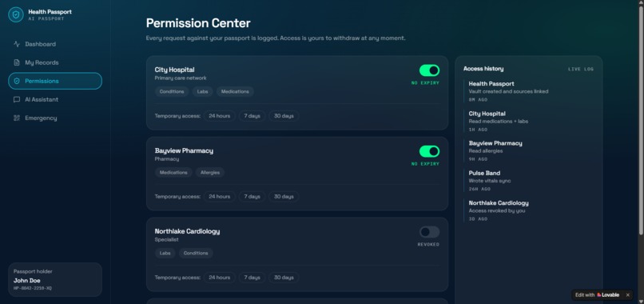Click Northlake Cardiology's Conditions tag
The height and width of the screenshot is (304, 644).
point(196,253)
